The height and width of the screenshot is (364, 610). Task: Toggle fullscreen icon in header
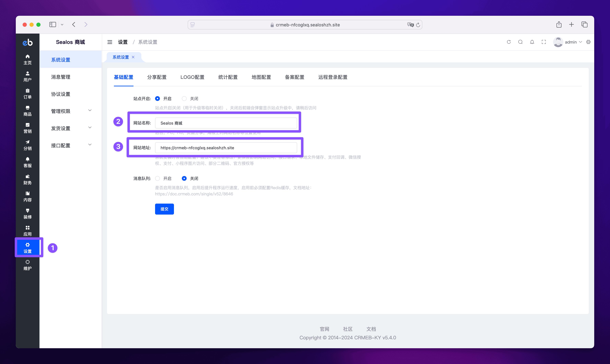tap(544, 42)
